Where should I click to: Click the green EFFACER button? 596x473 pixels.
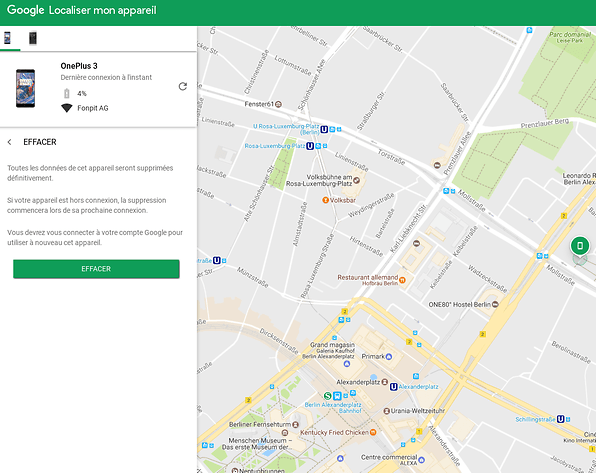(x=96, y=269)
